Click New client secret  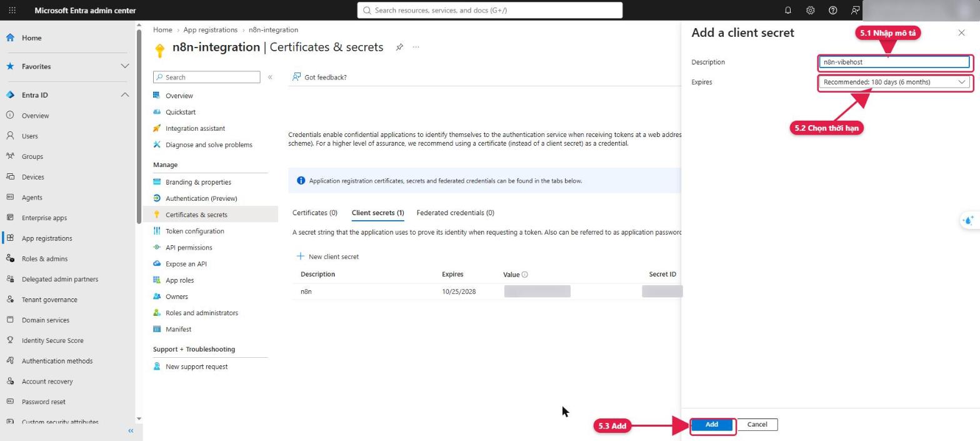(327, 256)
